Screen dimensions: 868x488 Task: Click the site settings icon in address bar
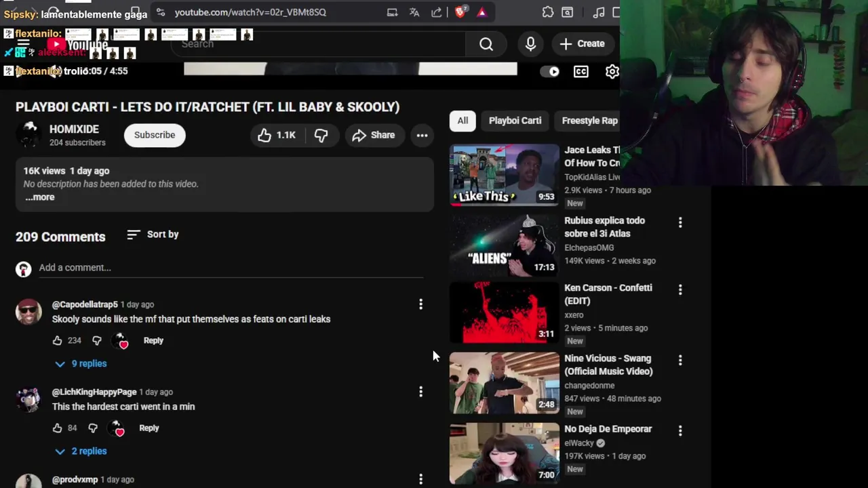point(159,12)
